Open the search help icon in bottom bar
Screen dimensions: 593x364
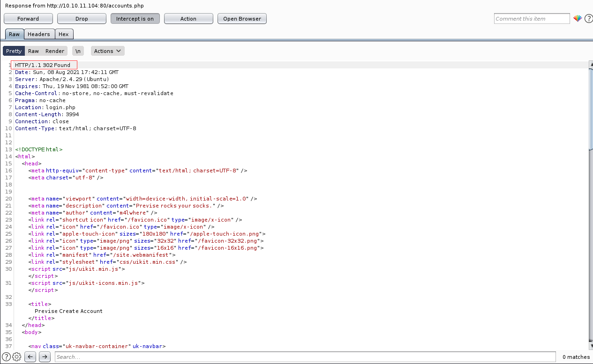(6, 357)
